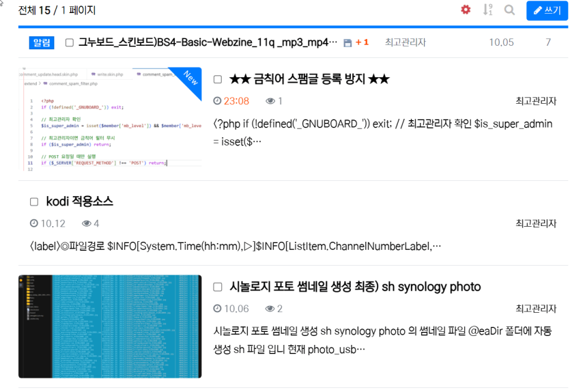Click the 쓰기 write button
This screenshot has width=570, height=392.
click(547, 10)
